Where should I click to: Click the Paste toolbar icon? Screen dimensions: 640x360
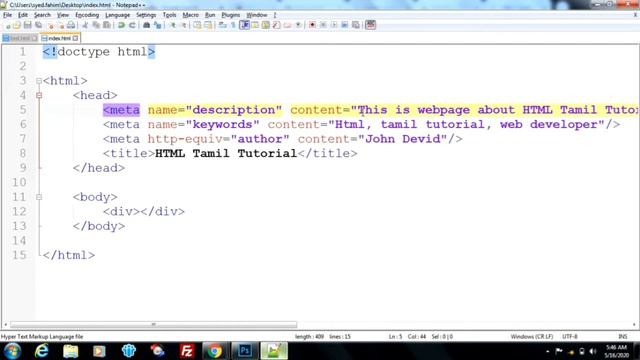(x=107, y=25)
